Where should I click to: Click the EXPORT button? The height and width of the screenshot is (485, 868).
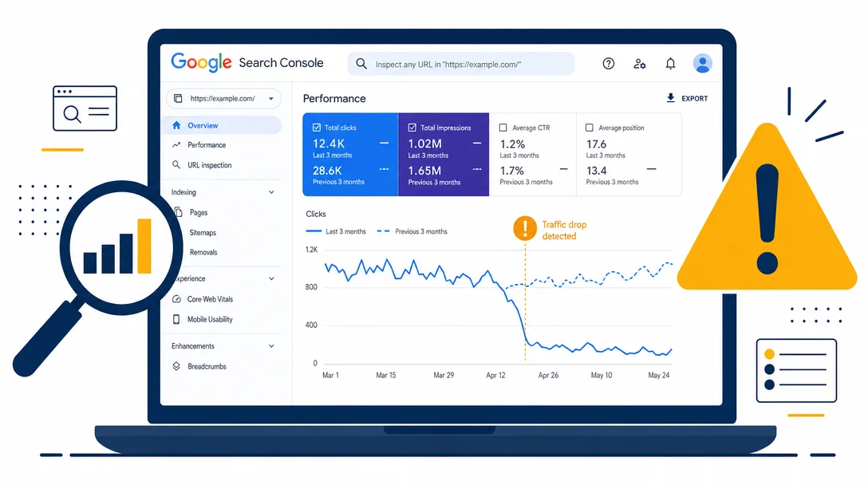(687, 98)
